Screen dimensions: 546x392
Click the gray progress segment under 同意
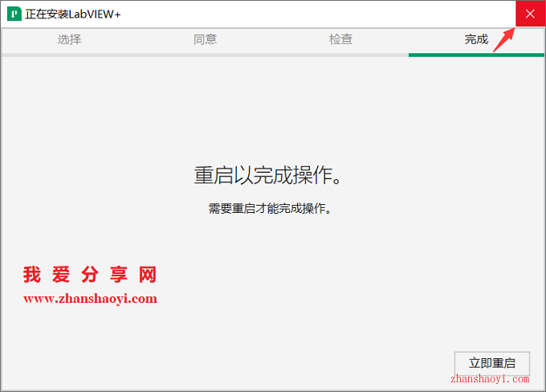(x=205, y=55)
